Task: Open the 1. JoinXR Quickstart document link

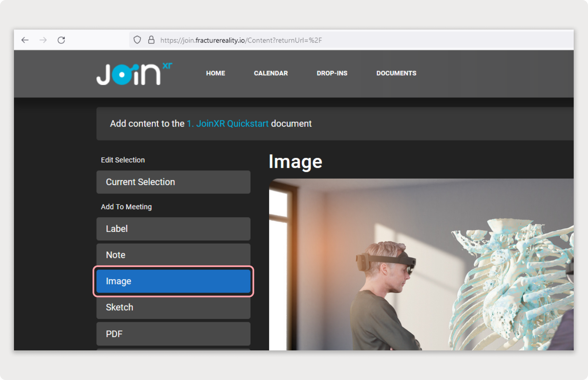Action: 227,123
